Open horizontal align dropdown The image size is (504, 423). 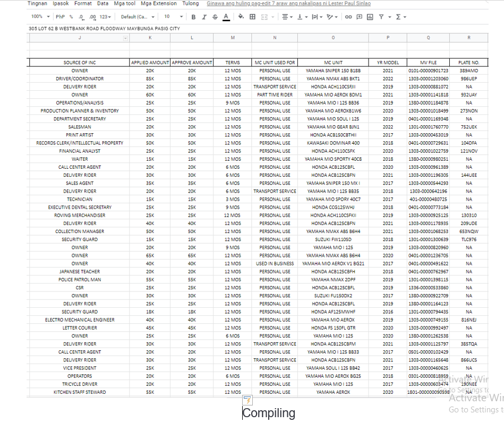click(x=287, y=17)
